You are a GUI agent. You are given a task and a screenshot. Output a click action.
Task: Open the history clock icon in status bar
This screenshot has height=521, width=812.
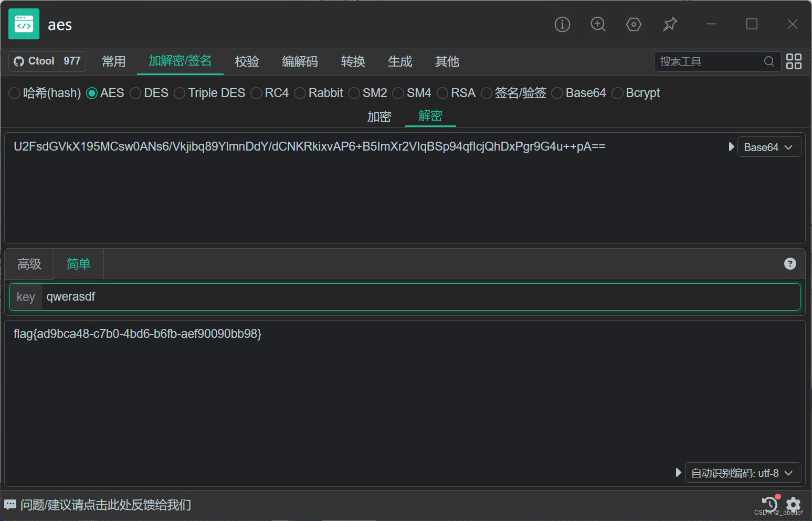point(769,504)
